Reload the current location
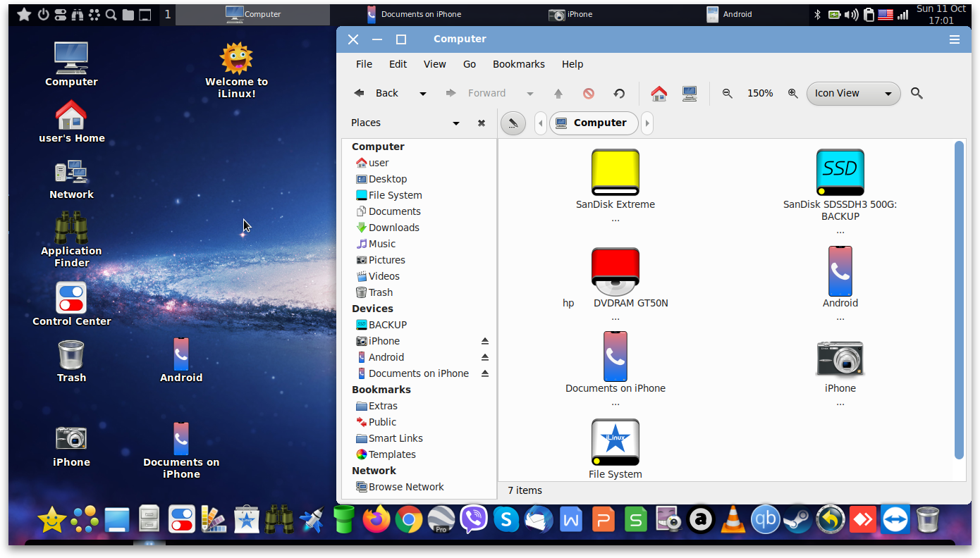The height and width of the screenshot is (558, 980). point(619,93)
